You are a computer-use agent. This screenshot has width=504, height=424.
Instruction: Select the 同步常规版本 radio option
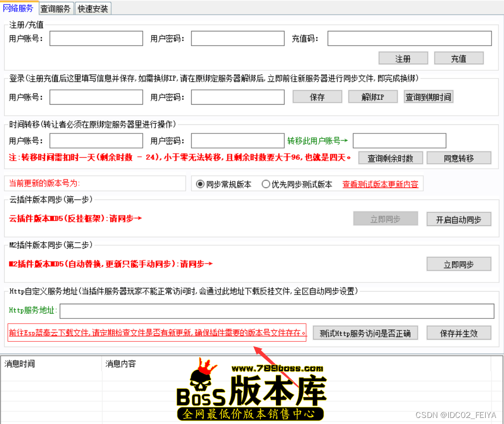pyautogui.click(x=200, y=184)
